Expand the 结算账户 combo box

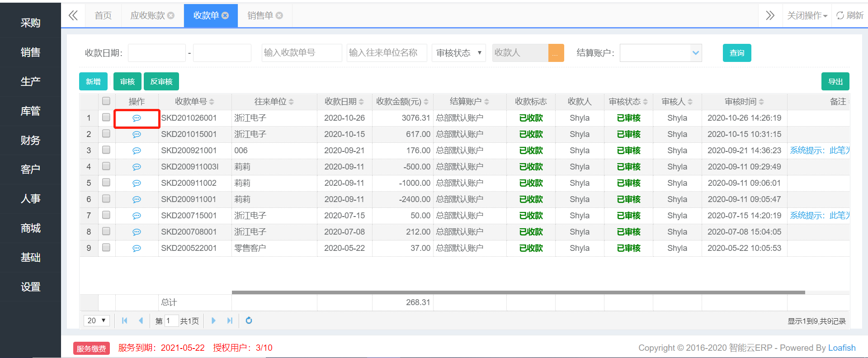(x=696, y=53)
